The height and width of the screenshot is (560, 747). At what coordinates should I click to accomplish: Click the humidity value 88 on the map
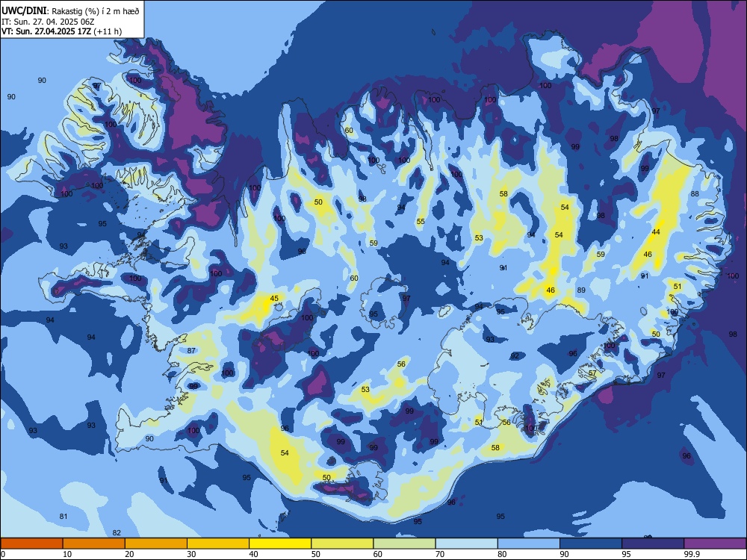click(x=695, y=194)
